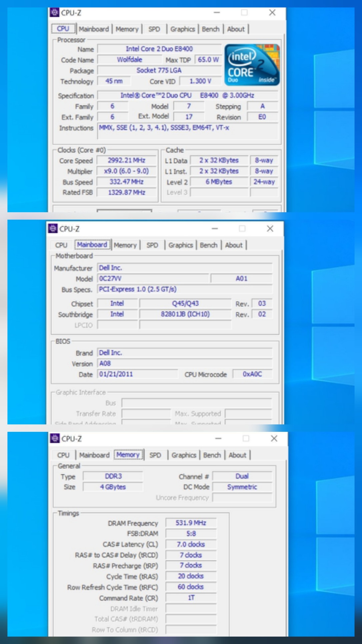Screen dimensions: 362x644
Task: Click memory Size value 4 GBytes
Action: coord(113,487)
